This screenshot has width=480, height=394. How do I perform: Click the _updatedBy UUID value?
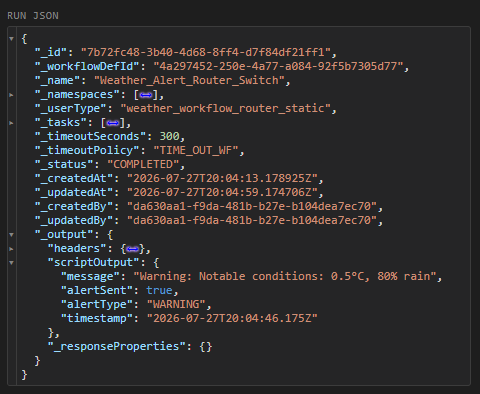pyautogui.click(x=252, y=220)
